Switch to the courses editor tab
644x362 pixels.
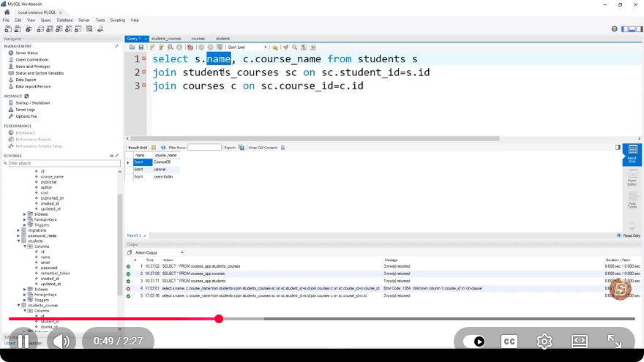[198, 39]
